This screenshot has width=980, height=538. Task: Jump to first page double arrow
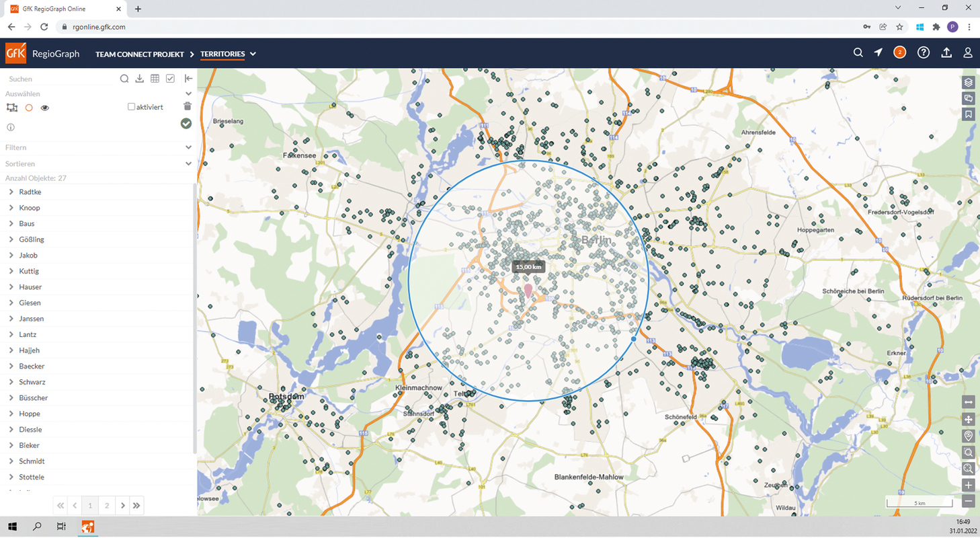click(60, 505)
